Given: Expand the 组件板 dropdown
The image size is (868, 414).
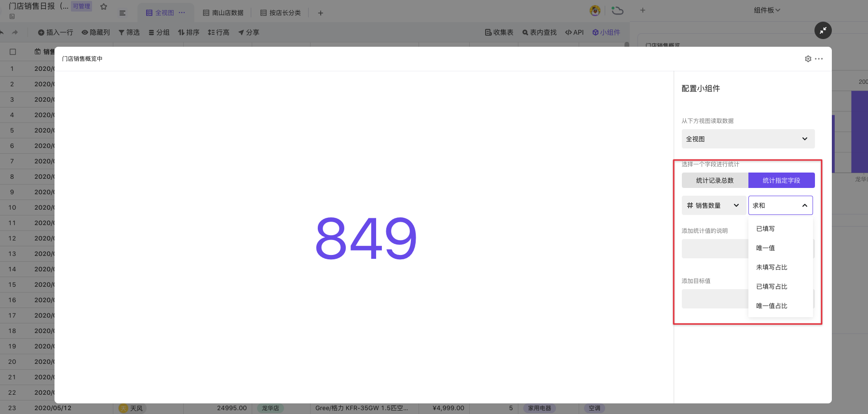Looking at the screenshot, I should 767,10.
